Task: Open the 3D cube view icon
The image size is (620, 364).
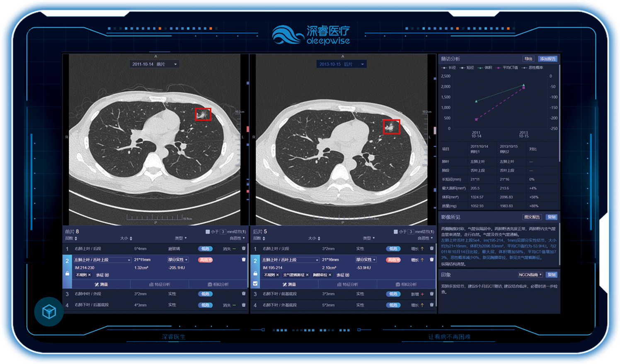Action: [x=49, y=311]
